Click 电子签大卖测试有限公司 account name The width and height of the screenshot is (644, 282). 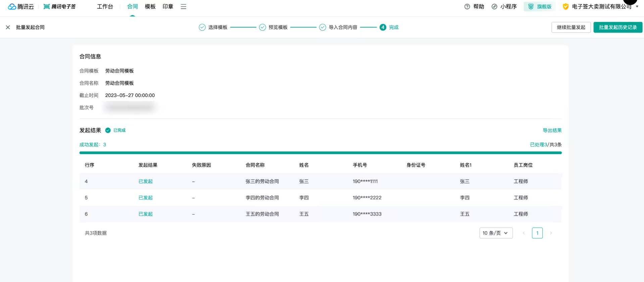(602, 7)
